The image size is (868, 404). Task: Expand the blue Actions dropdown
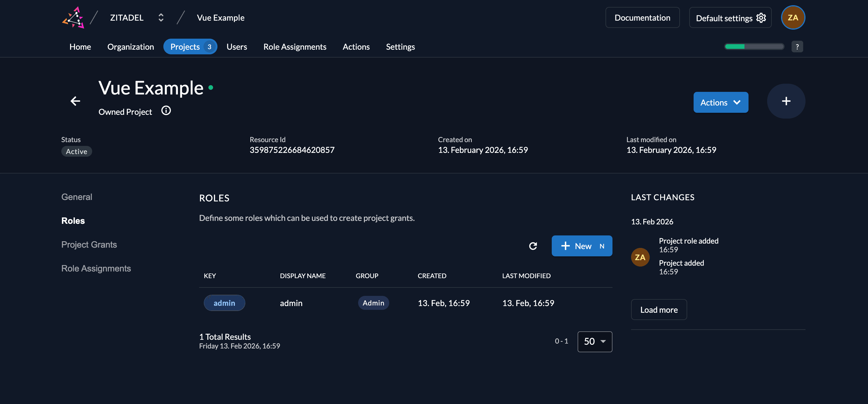pos(720,102)
